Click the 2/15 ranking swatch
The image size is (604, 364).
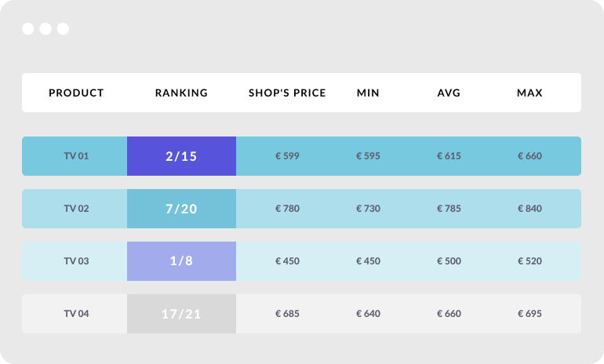(x=181, y=156)
